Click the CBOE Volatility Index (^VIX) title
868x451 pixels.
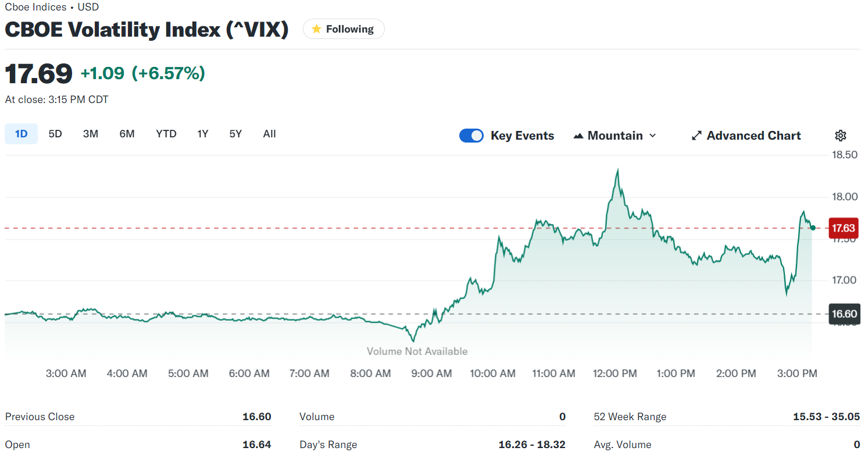pyautogui.click(x=147, y=29)
